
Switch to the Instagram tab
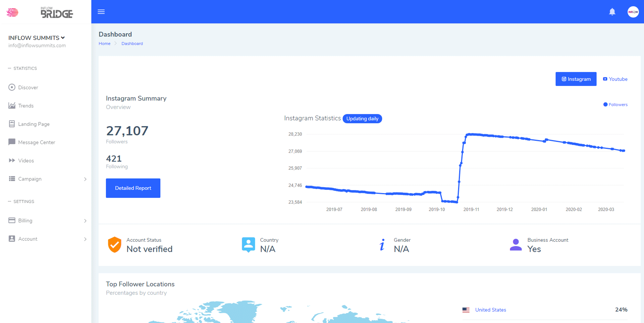[576, 79]
